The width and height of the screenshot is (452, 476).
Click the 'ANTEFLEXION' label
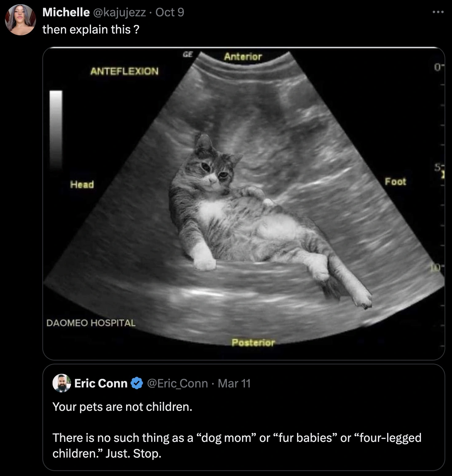pos(125,70)
